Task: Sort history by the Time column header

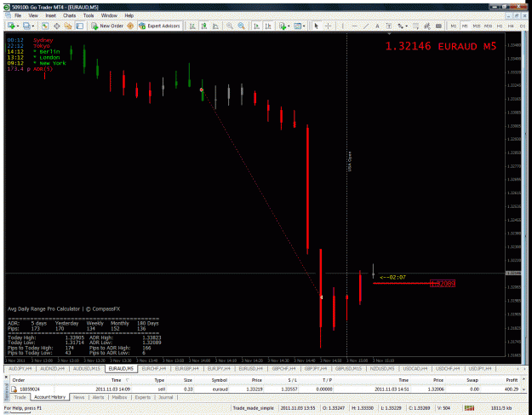Action: coord(117,380)
